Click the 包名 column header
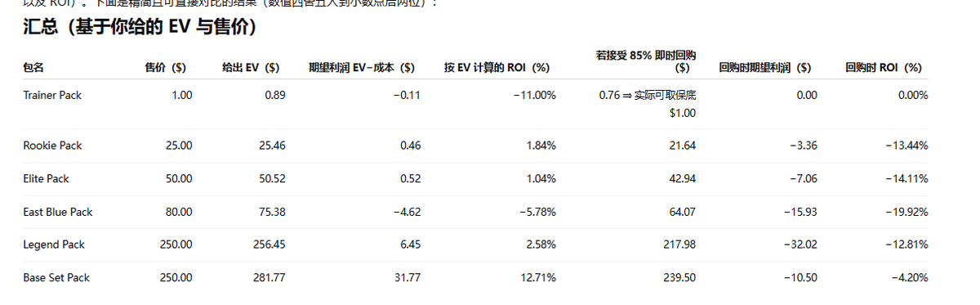This screenshot has height=305, width=980. click(33, 68)
